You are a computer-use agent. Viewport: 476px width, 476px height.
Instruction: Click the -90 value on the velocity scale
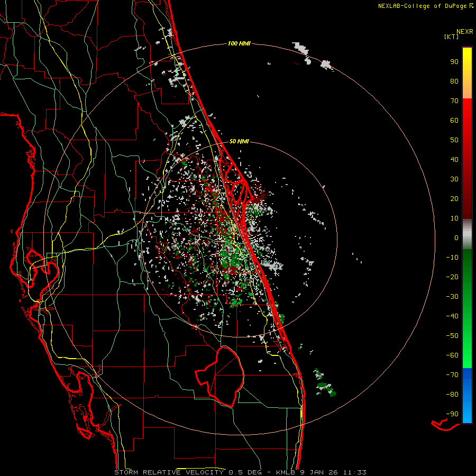pos(452,414)
